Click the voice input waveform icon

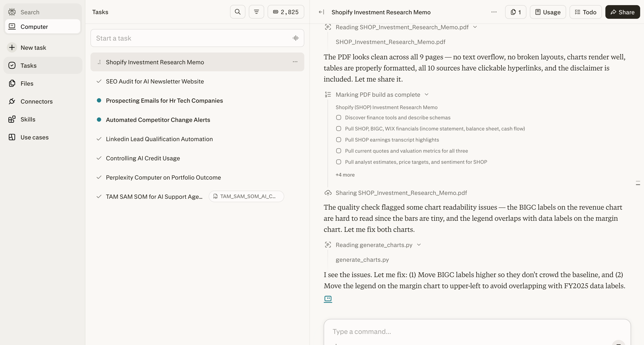(x=296, y=38)
